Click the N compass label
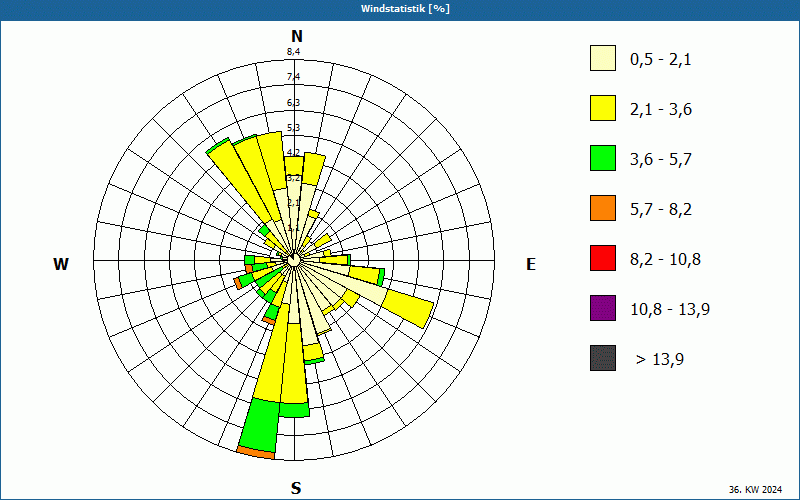800x500 pixels. click(x=297, y=37)
